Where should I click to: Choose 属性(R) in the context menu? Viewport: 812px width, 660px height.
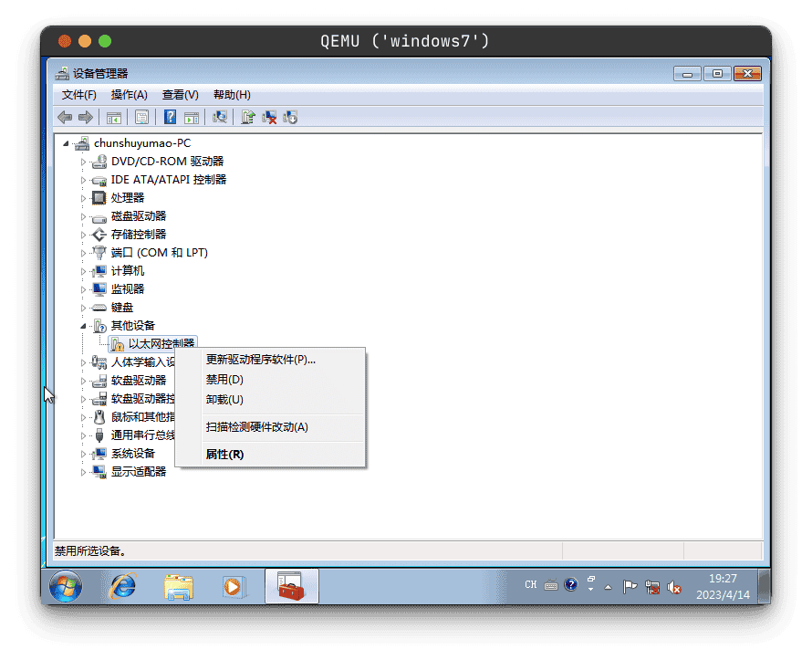pyautogui.click(x=271, y=455)
